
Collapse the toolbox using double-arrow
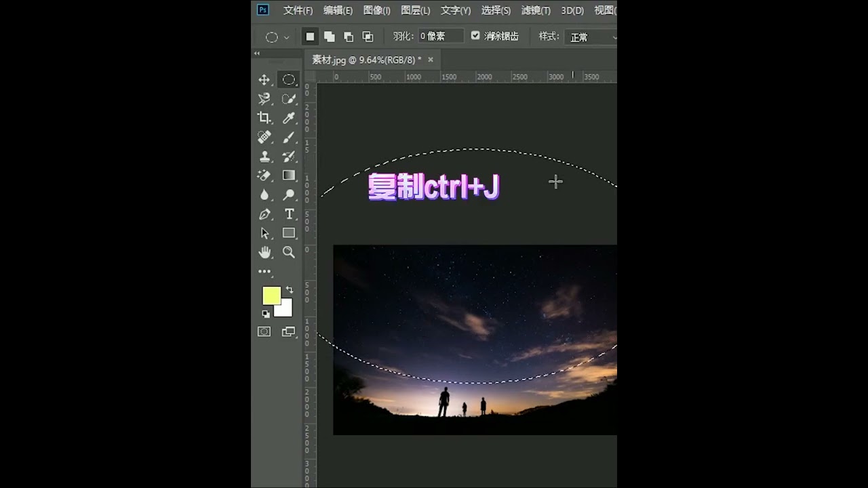coord(257,53)
